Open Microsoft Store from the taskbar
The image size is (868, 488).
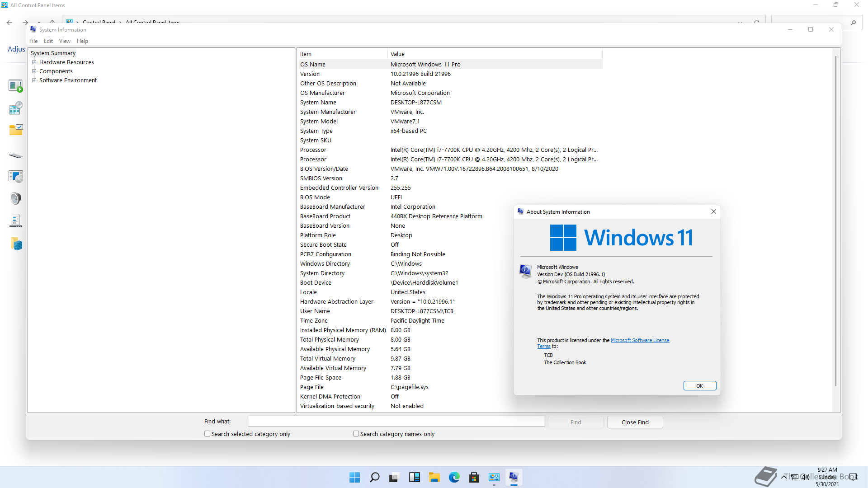[474, 477]
